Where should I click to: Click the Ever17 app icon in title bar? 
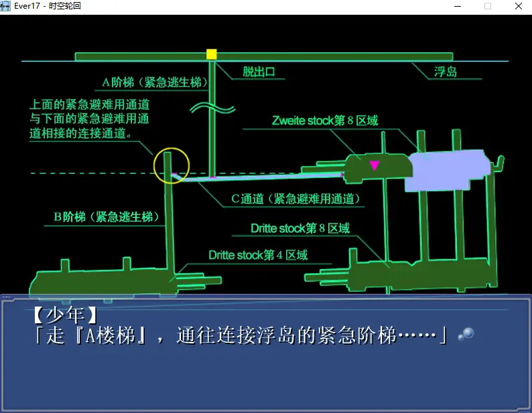(5, 6)
